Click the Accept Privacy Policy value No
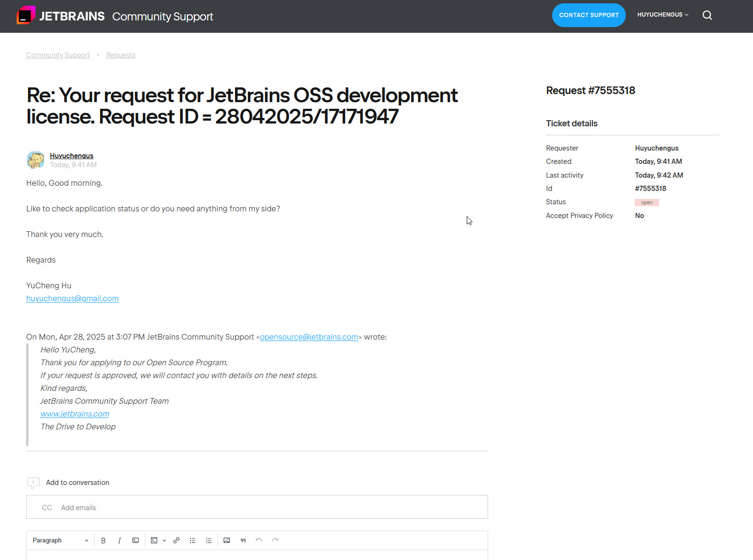The image size is (753, 560). coord(640,216)
